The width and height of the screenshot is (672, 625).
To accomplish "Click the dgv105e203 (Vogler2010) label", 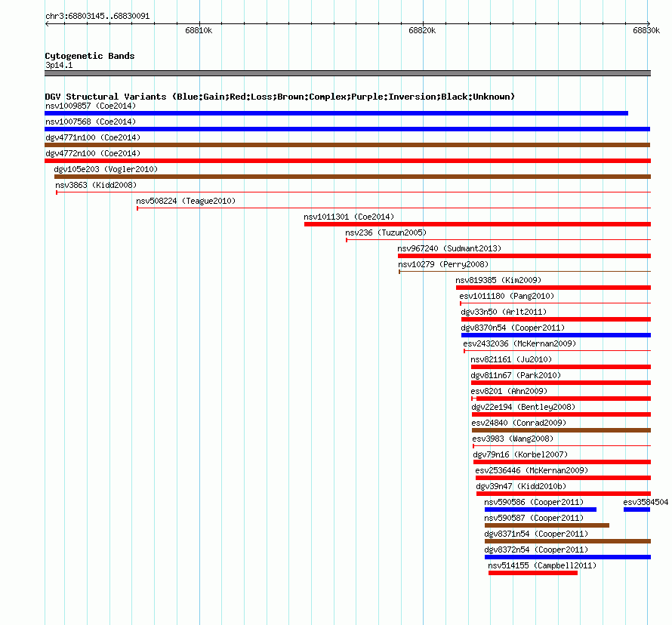I will tap(106, 169).
